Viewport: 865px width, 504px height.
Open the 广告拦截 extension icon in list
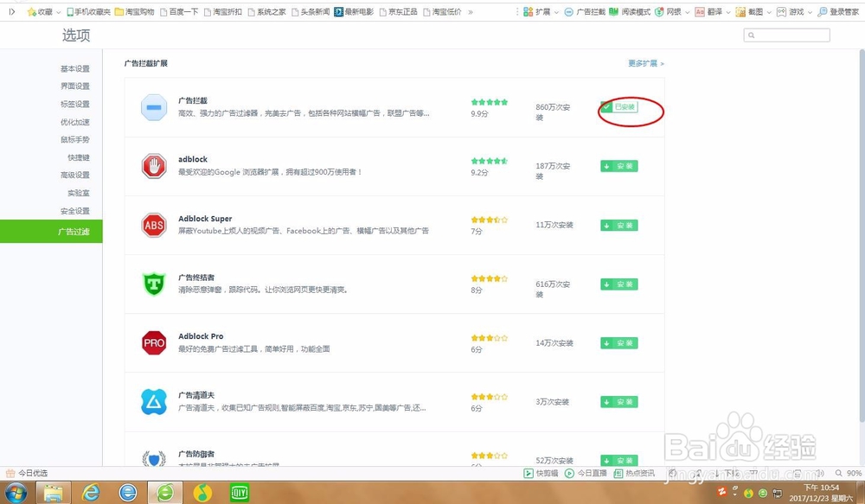(x=154, y=107)
